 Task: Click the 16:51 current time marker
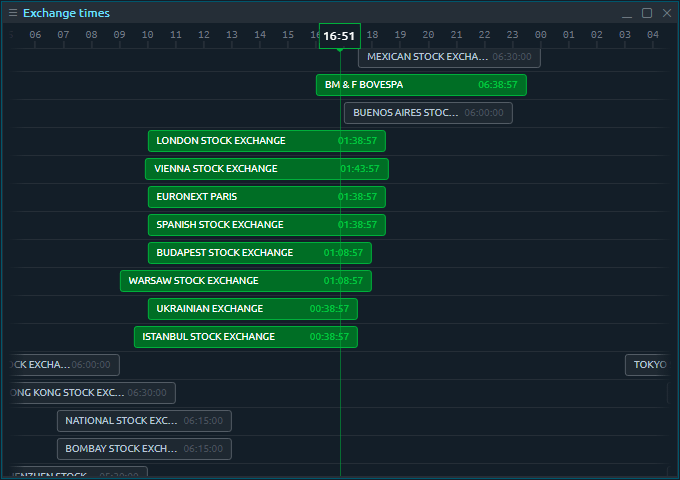click(x=340, y=36)
